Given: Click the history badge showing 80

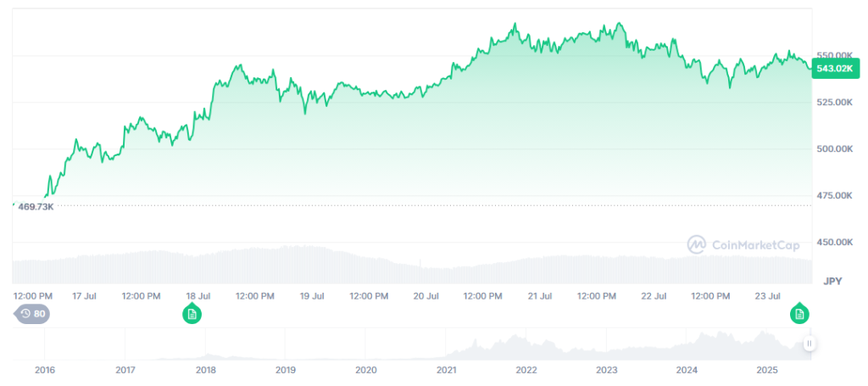Looking at the screenshot, I should point(33,314).
